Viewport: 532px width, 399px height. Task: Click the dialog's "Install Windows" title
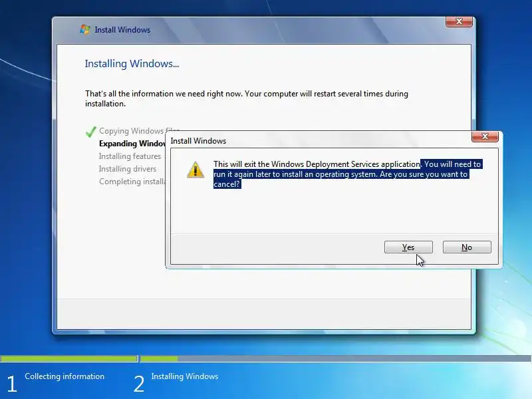[x=198, y=141]
